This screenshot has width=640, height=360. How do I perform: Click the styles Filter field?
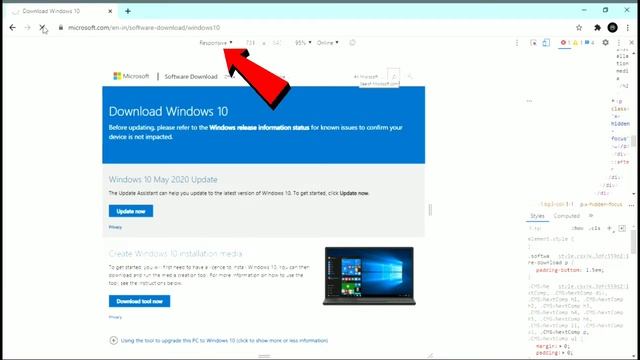[547, 229]
